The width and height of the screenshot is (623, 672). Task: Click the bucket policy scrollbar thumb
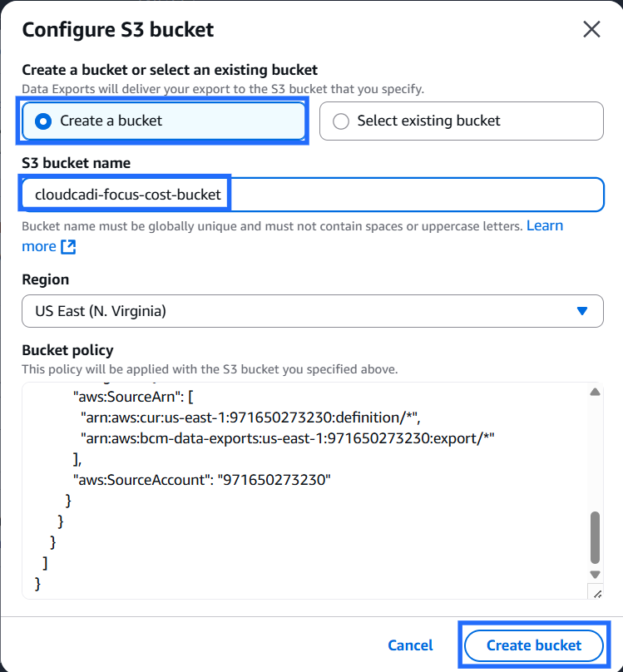(x=595, y=538)
